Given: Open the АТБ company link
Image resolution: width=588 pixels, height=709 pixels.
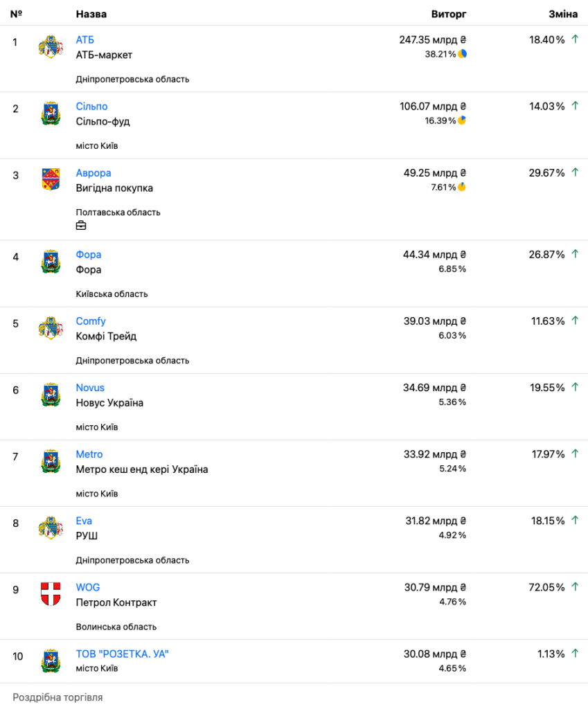Looking at the screenshot, I should pos(85,40).
